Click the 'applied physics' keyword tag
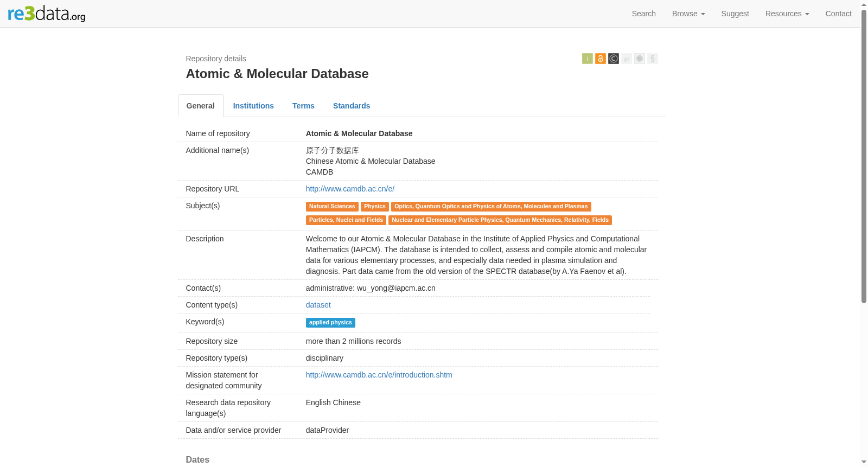Viewport: 868px width, 467px height. click(x=330, y=323)
